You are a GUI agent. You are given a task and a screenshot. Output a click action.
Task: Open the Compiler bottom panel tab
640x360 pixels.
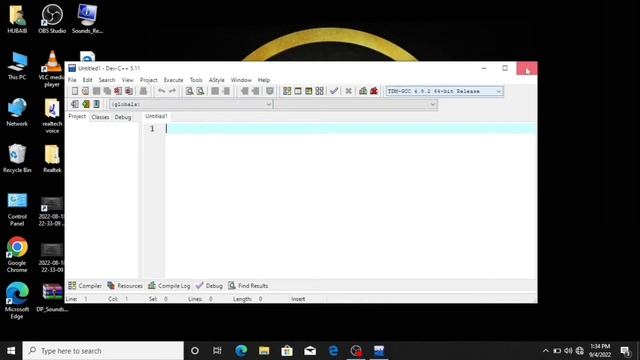85,286
